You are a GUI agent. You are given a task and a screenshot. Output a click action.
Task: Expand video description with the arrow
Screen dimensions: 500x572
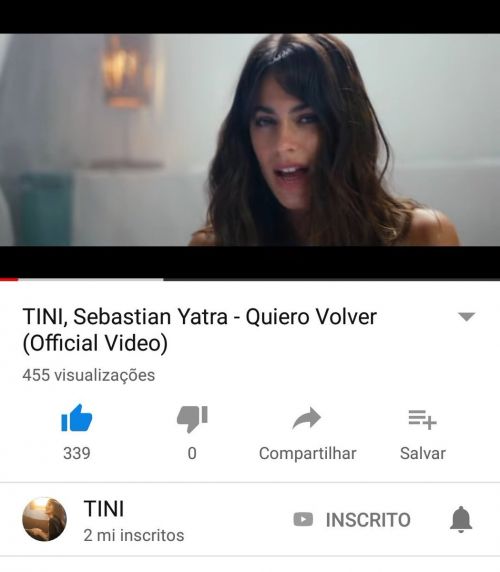(x=466, y=317)
